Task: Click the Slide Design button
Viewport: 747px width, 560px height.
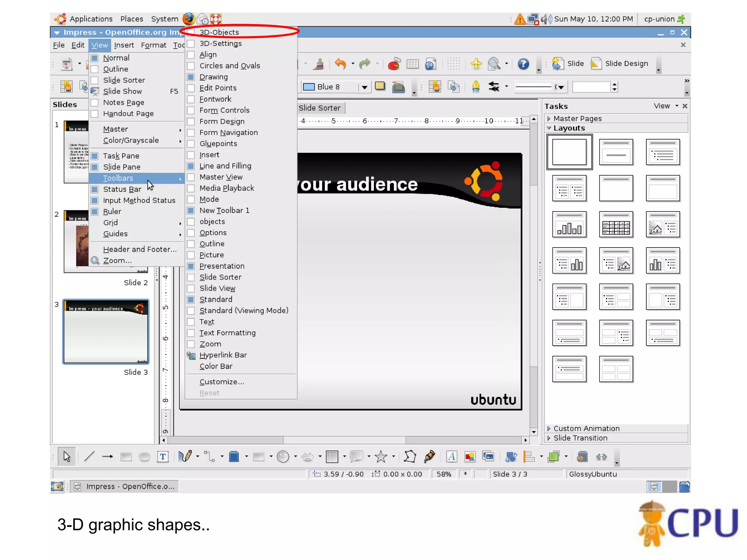Action: pos(620,64)
